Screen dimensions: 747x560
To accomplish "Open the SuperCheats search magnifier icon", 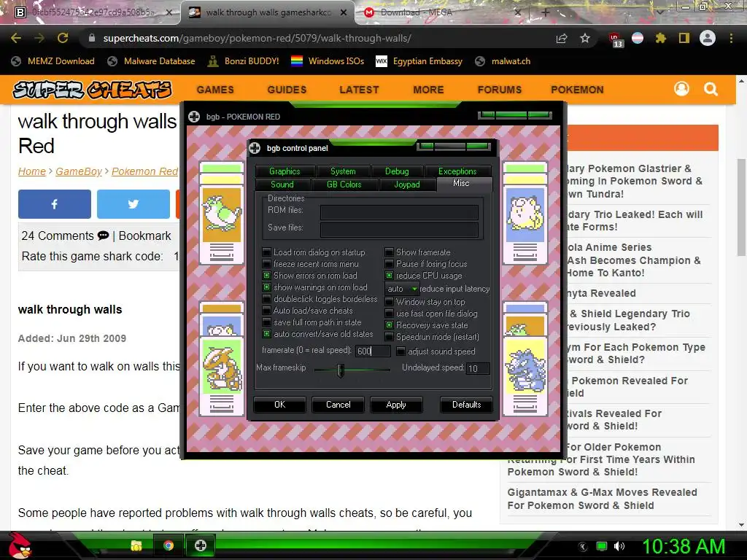I will pyautogui.click(x=711, y=89).
